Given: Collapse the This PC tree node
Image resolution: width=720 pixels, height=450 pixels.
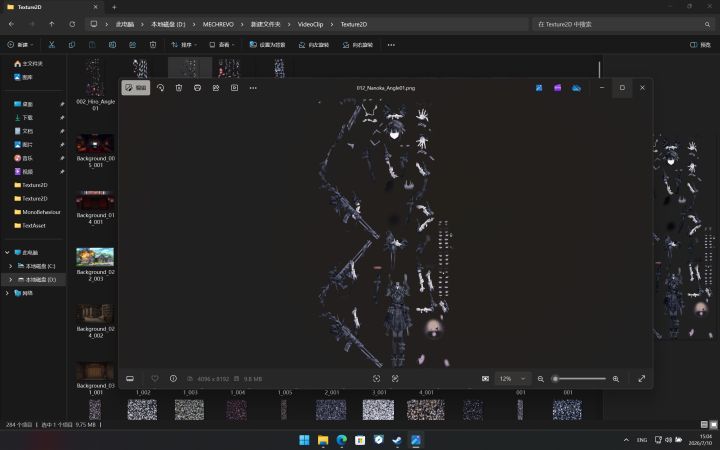Looking at the screenshot, I should [7, 253].
